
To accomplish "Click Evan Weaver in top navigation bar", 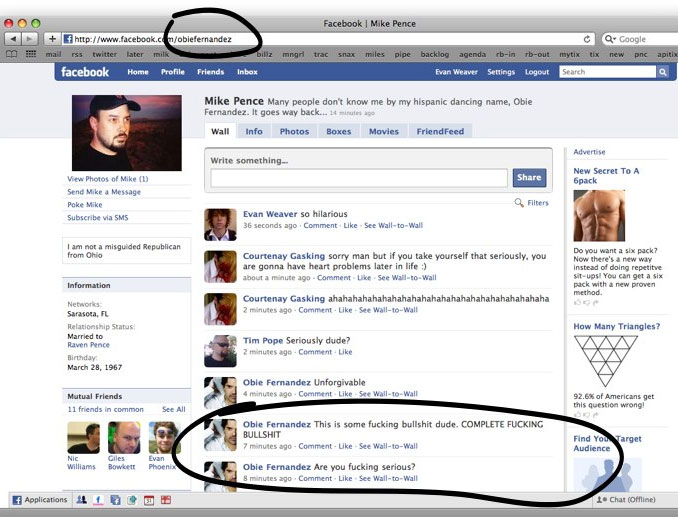I will (x=456, y=72).
